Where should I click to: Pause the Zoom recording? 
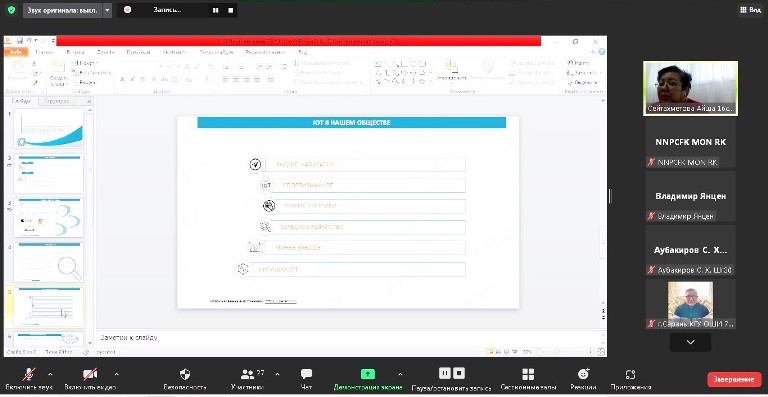[445, 374]
